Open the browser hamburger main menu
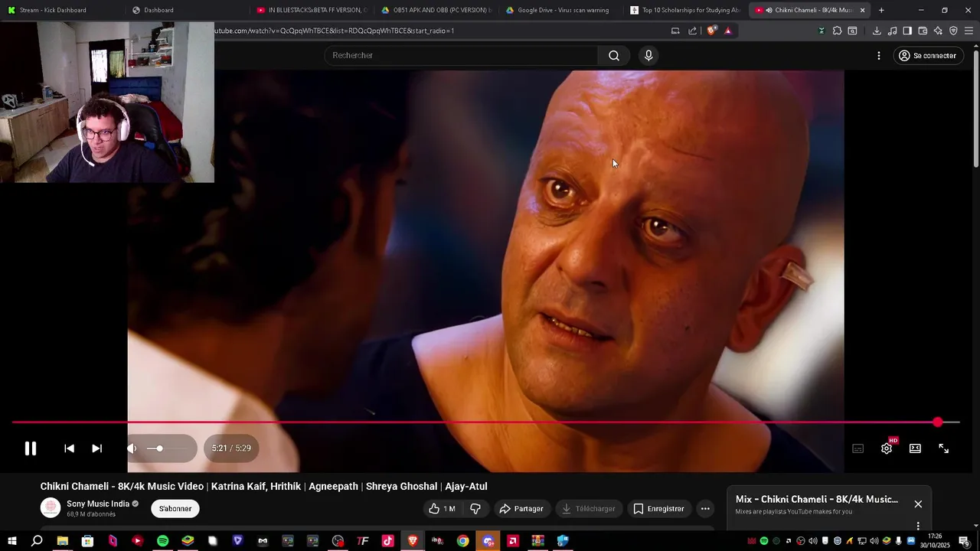The height and width of the screenshot is (551, 980). [x=969, y=31]
